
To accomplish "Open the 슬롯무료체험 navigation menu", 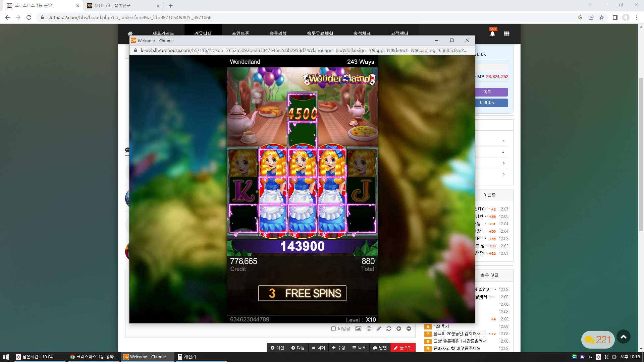I will tap(320, 33).
